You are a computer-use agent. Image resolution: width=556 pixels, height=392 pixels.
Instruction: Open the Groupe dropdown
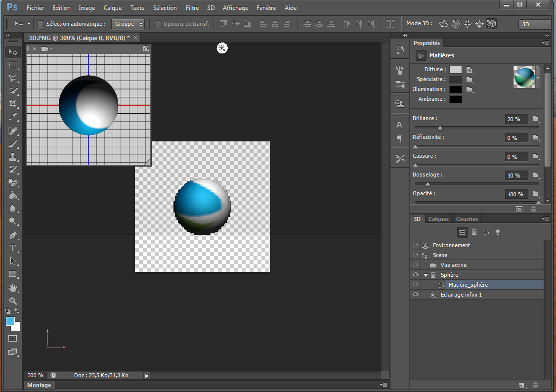click(128, 24)
